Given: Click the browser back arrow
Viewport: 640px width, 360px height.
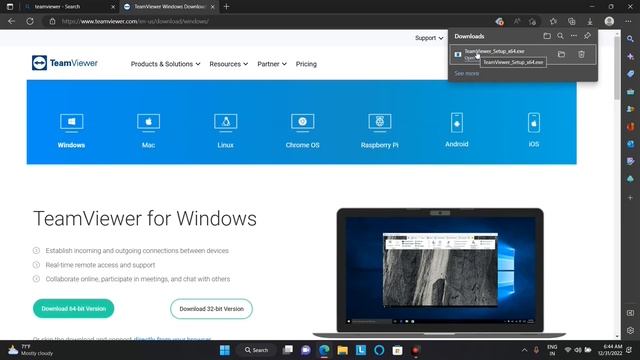Looking at the screenshot, I should (11, 21).
